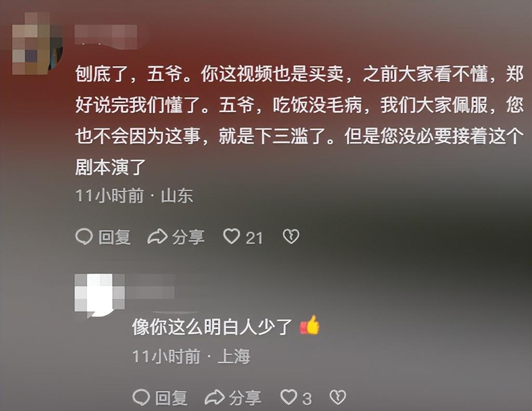Image resolution: width=532 pixels, height=411 pixels.
Task: Tap broken heart icon under Shanghai reply
Action: coord(338,397)
